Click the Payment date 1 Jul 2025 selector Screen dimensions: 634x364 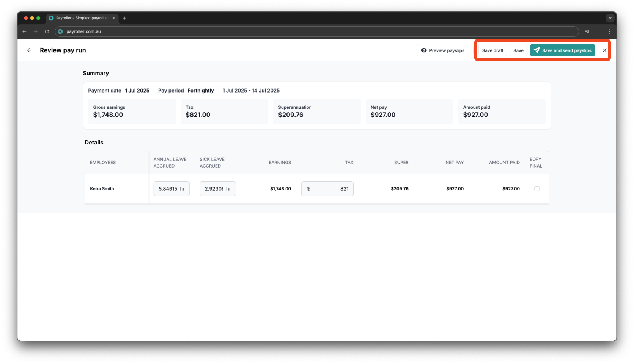[137, 91]
